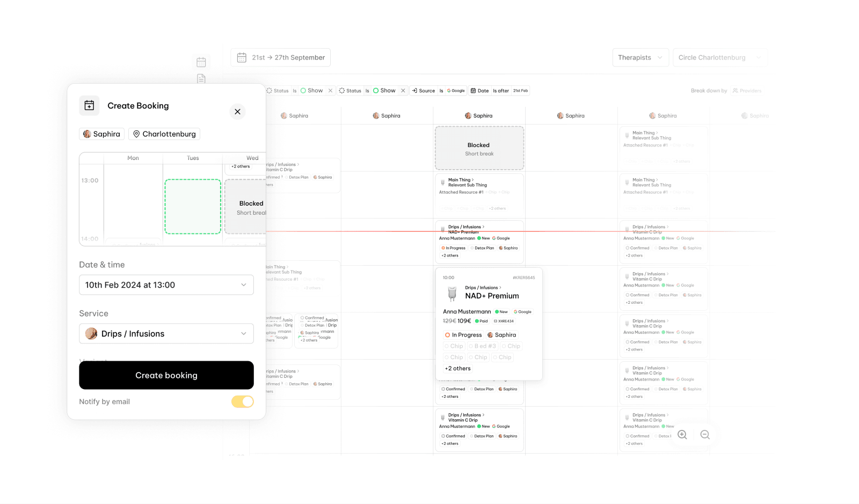
Task: Click the NAD+ Premium title on popup
Action: click(x=492, y=296)
